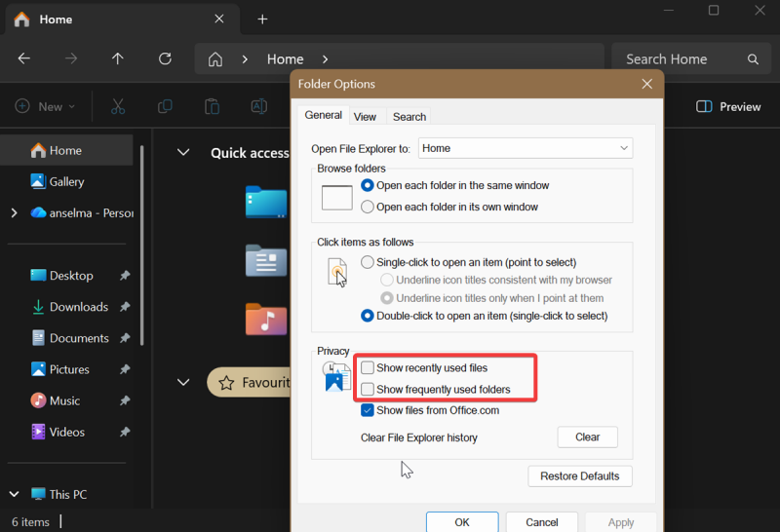Click the Cut scissors icon in toolbar
The height and width of the screenshot is (532, 780).
118,106
